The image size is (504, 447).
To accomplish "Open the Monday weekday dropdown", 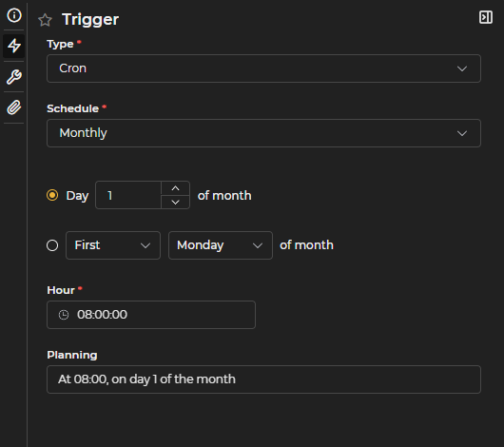I will pos(221,245).
